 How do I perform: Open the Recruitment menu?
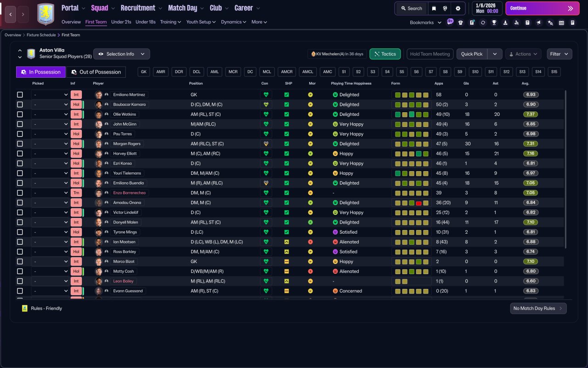point(141,8)
